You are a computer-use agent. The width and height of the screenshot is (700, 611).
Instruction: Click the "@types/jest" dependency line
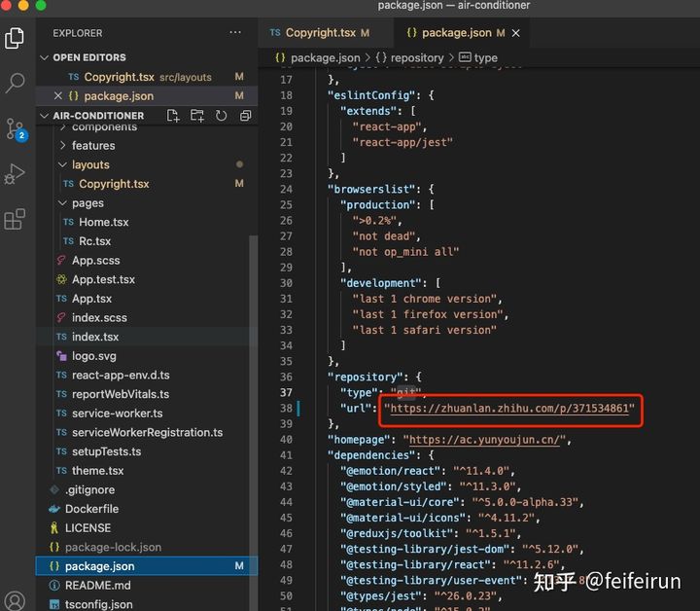coord(421,595)
